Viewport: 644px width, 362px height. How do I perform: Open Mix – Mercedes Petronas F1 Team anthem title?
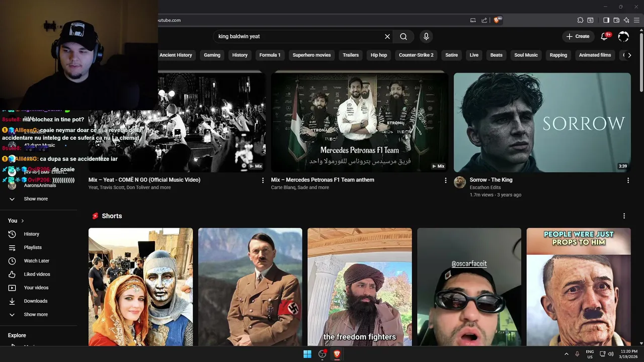323,180
